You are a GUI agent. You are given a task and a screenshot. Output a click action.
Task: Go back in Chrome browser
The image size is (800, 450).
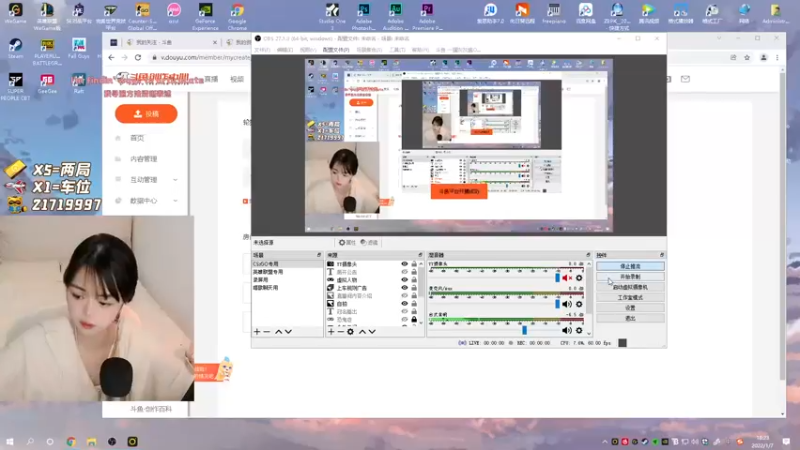(111, 58)
